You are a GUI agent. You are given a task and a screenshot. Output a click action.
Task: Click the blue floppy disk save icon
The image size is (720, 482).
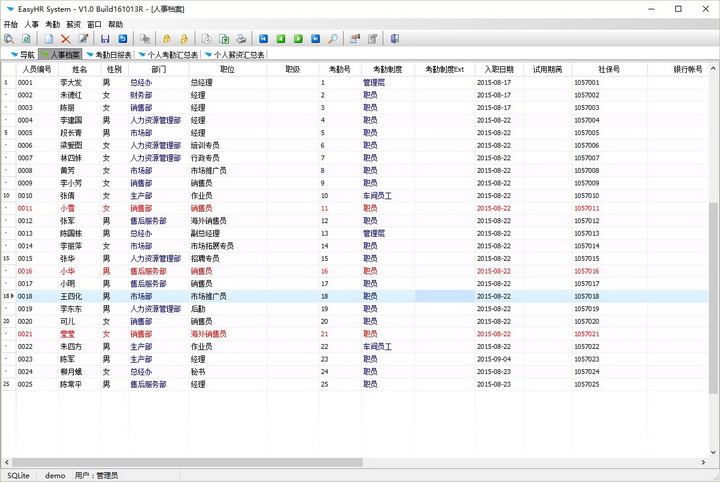point(104,39)
